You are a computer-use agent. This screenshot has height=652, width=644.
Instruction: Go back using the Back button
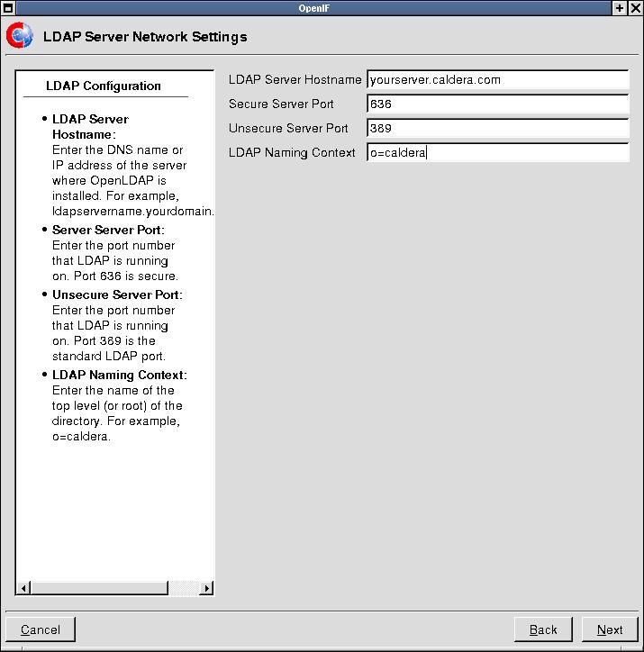click(543, 629)
